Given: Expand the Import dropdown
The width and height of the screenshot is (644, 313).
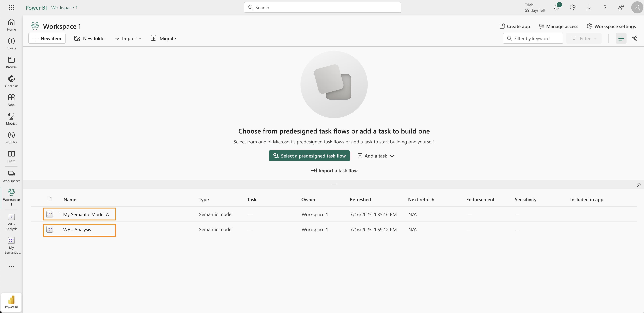Looking at the screenshot, I should click(x=128, y=38).
